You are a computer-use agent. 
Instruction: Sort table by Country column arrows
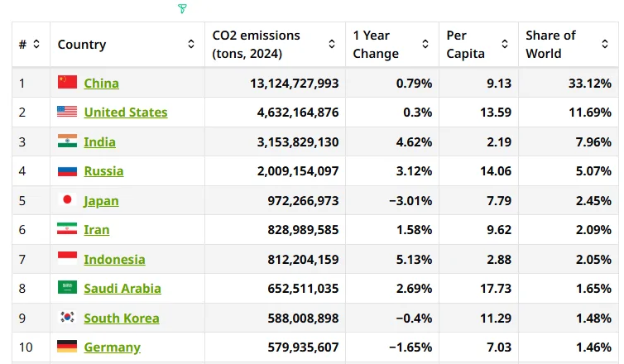pyautogui.click(x=191, y=44)
